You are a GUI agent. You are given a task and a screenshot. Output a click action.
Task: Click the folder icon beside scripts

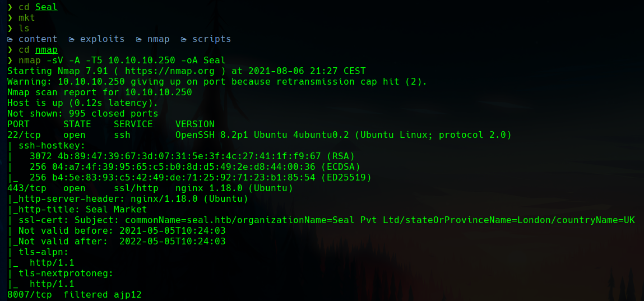pyautogui.click(x=184, y=39)
